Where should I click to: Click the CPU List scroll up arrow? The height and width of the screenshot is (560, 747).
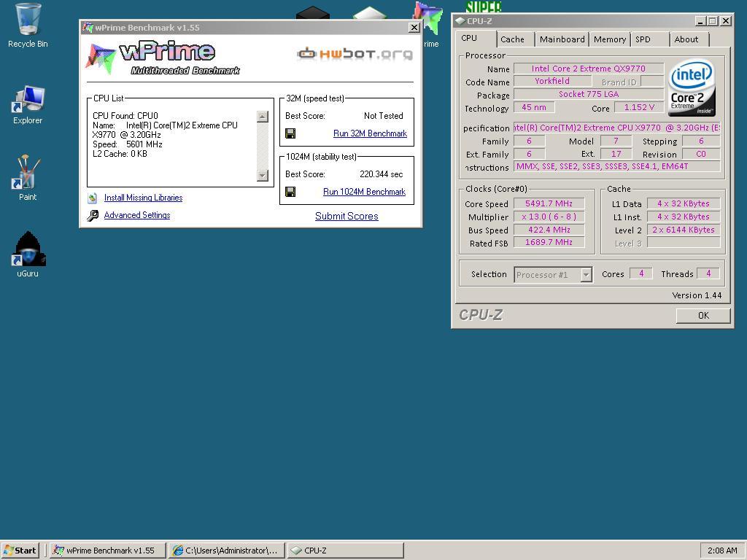click(263, 117)
